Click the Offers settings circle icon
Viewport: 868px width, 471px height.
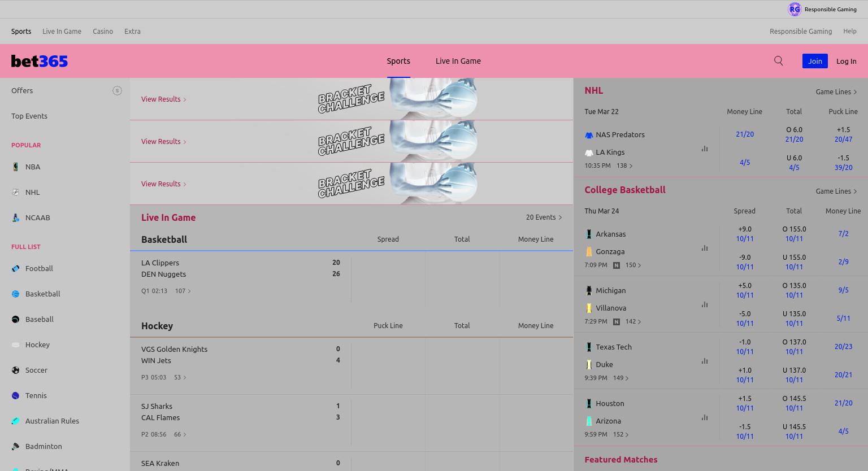(x=117, y=90)
